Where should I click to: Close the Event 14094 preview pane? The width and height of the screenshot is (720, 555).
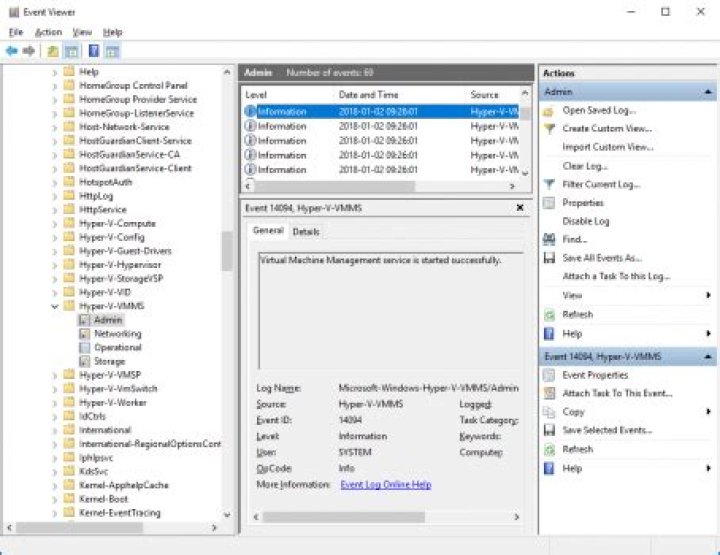(x=520, y=208)
